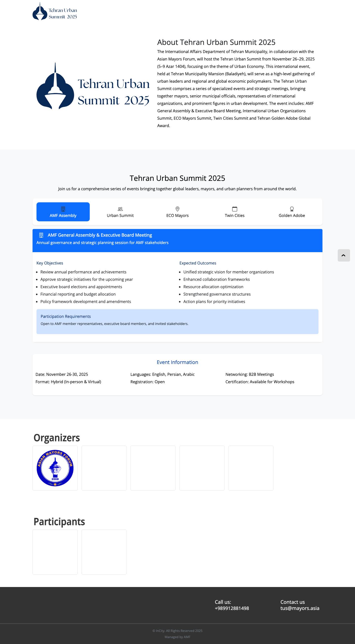The height and width of the screenshot is (644, 355).
Task: Click the Call us label in footer
Action: (223, 602)
